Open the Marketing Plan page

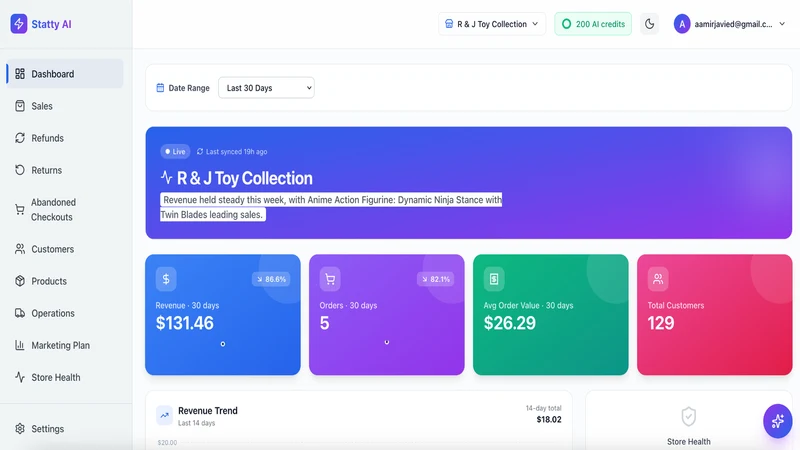click(65, 345)
